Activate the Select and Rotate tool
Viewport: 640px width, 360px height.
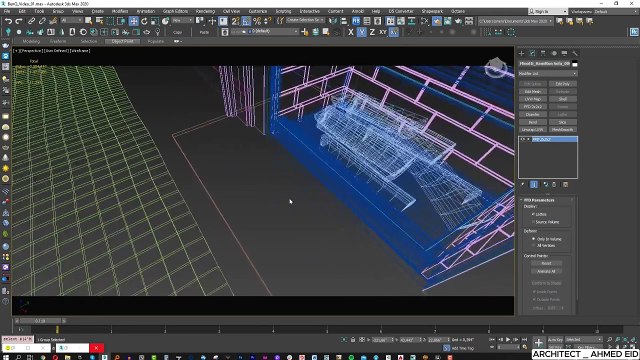144,21
